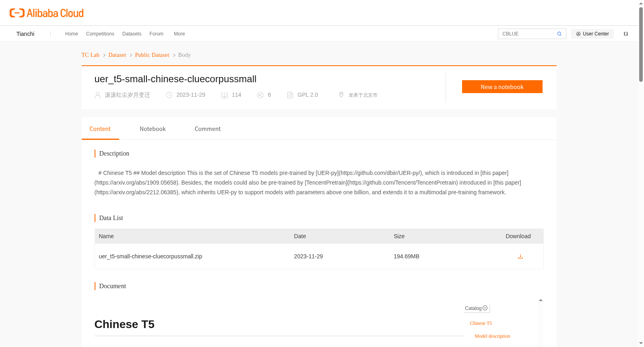Click the fullscreen toggle icon in navbar
The image size is (644, 347).
(626, 34)
